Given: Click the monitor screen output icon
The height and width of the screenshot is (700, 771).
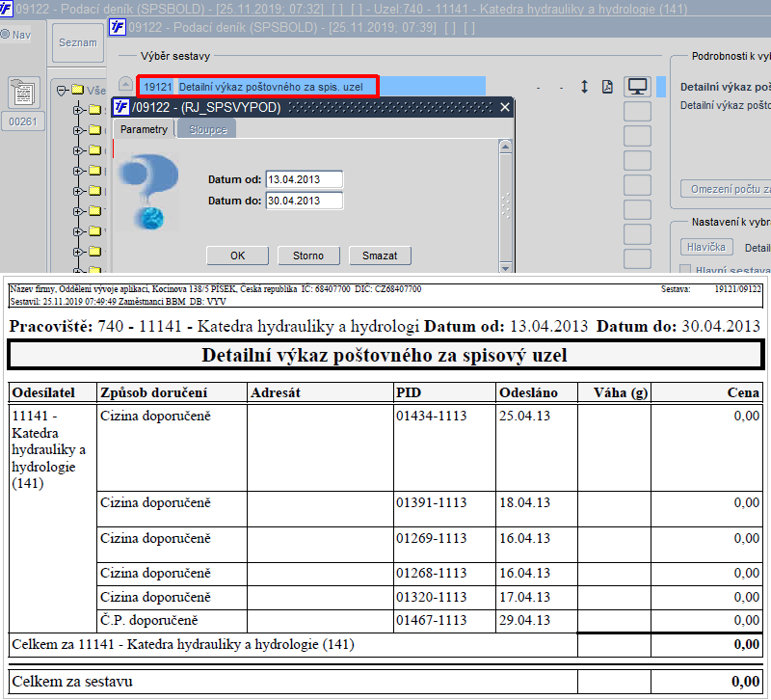Looking at the screenshot, I should click(637, 87).
